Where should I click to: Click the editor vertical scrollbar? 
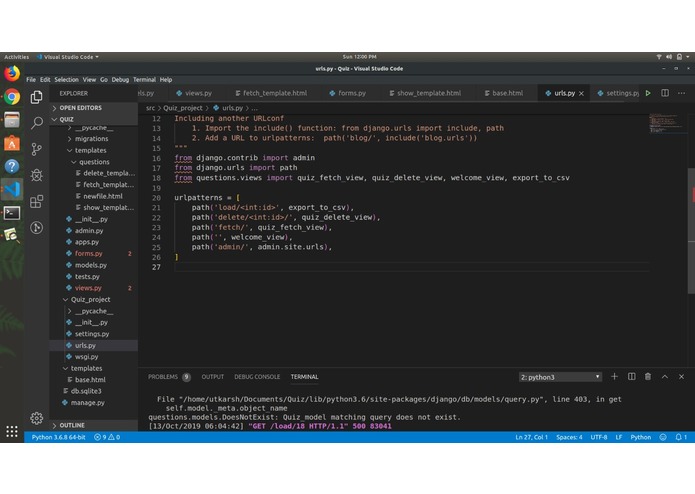point(691,230)
